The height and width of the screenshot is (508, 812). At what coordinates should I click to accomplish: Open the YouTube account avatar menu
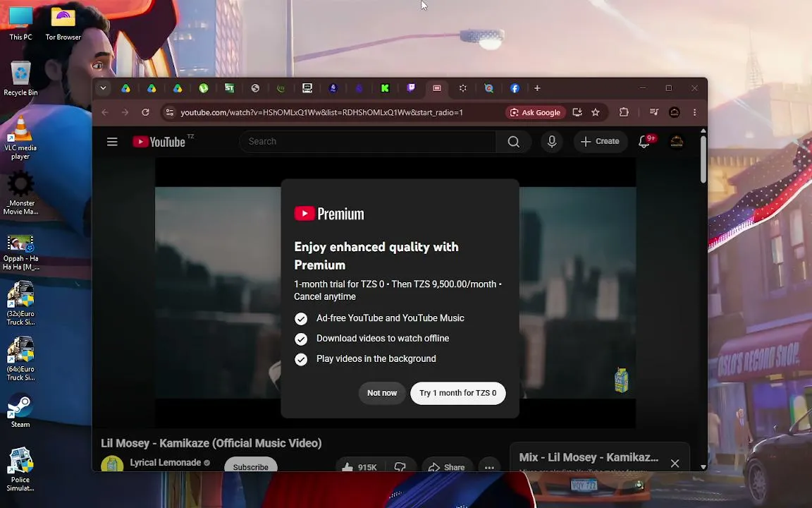(x=677, y=142)
